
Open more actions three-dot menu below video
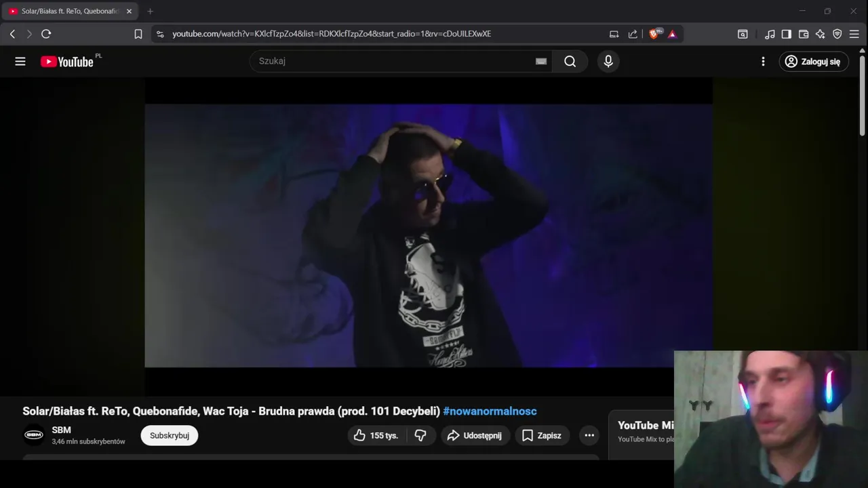coord(589,435)
